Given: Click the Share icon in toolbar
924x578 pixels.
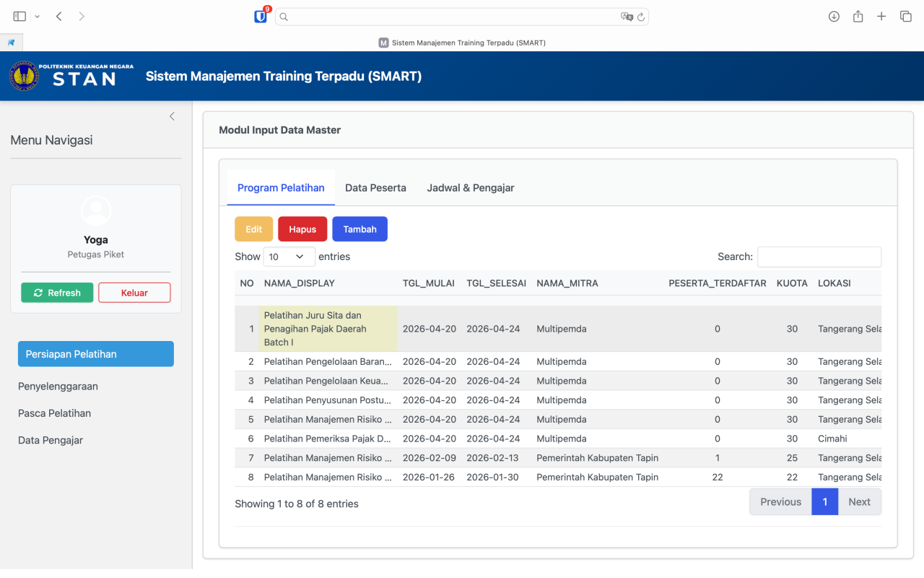Looking at the screenshot, I should click(858, 16).
